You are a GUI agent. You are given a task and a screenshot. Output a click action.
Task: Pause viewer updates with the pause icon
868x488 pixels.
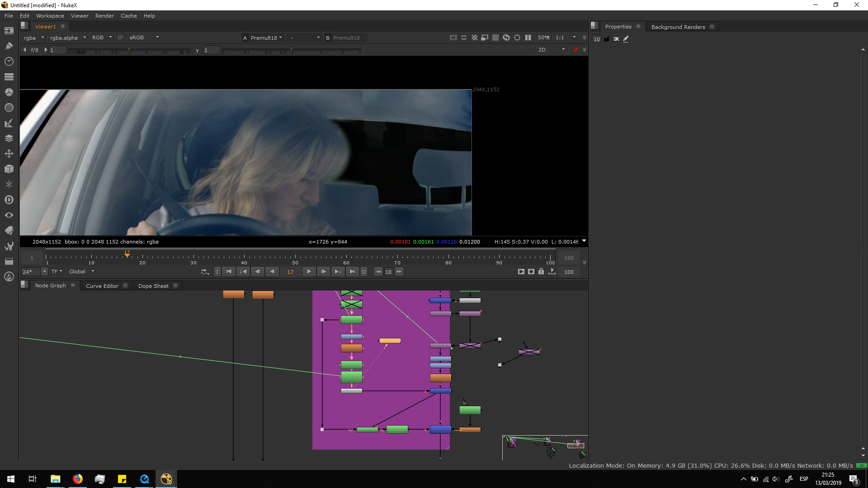(528, 38)
